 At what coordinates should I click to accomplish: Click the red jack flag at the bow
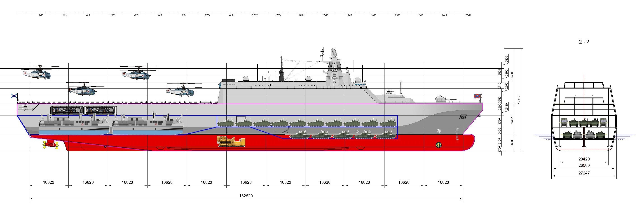[477, 96]
